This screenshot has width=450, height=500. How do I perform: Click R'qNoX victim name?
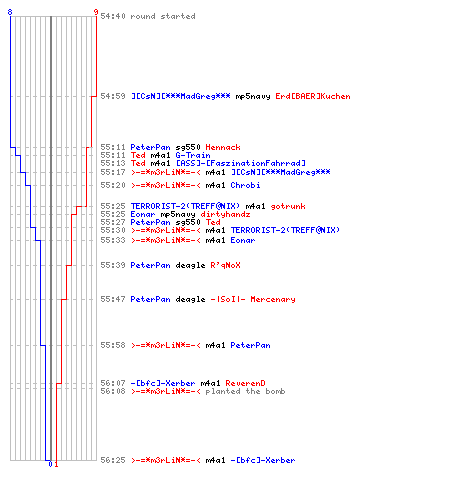pyautogui.click(x=225, y=265)
